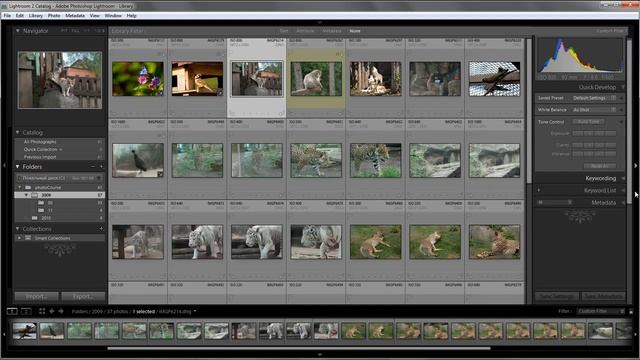Select the flowers photo thumbnail
Viewport: 640px width, 360px height.
pos(138,79)
